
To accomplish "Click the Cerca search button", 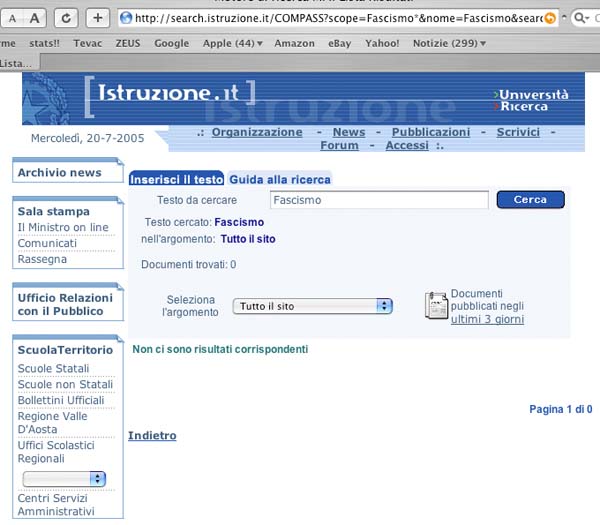I will [x=530, y=199].
